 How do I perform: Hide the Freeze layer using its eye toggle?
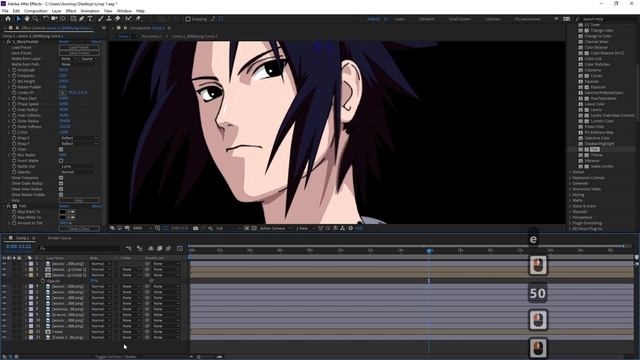pos(4,332)
